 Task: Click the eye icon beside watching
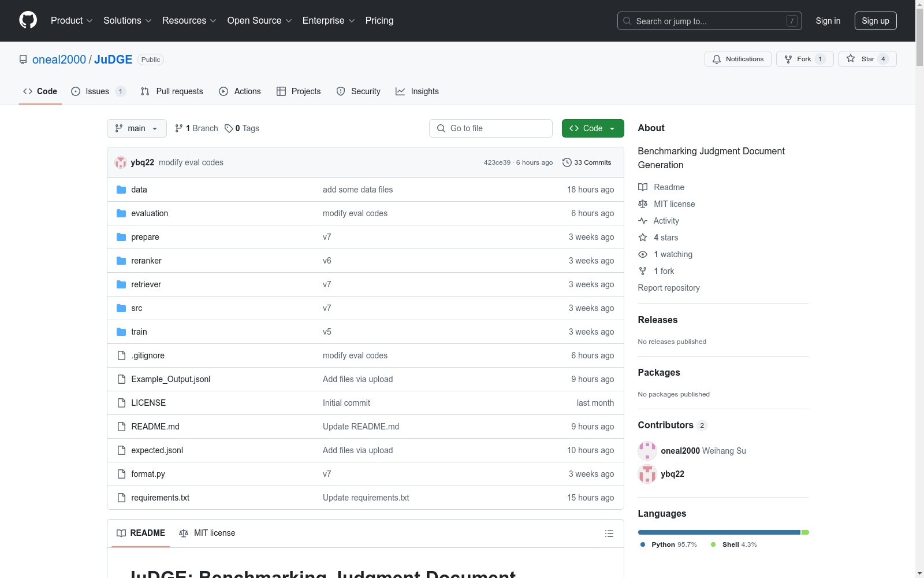pos(643,254)
